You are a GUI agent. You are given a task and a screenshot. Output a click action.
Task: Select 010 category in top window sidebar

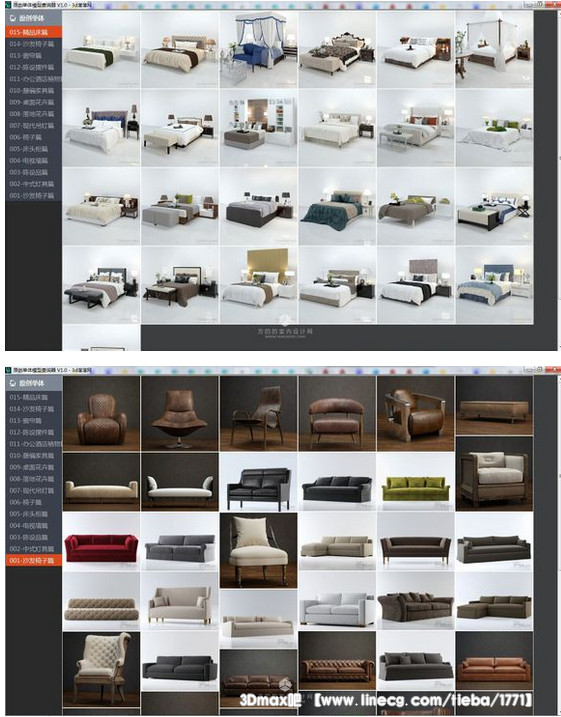tap(33, 91)
